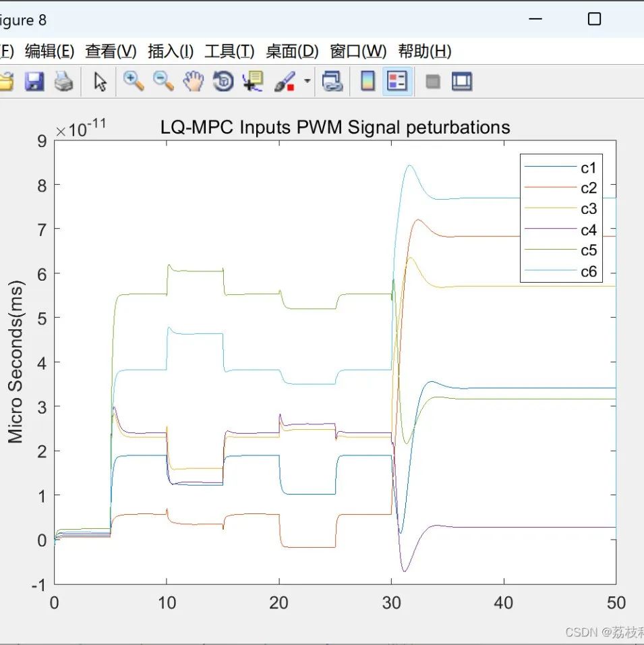Activate the Zoom Out magnifier tool
Image resolution: width=644 pixels, height=645 pixels.
click(x=163, y=81)
